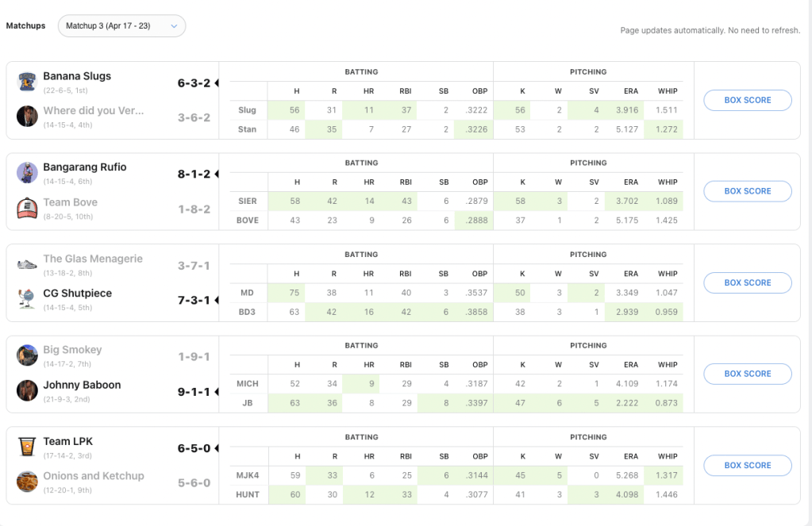Click the CG Shutpiece team logo
The height and width of the screenshot is (526, 812).
[x=28, y=299]
